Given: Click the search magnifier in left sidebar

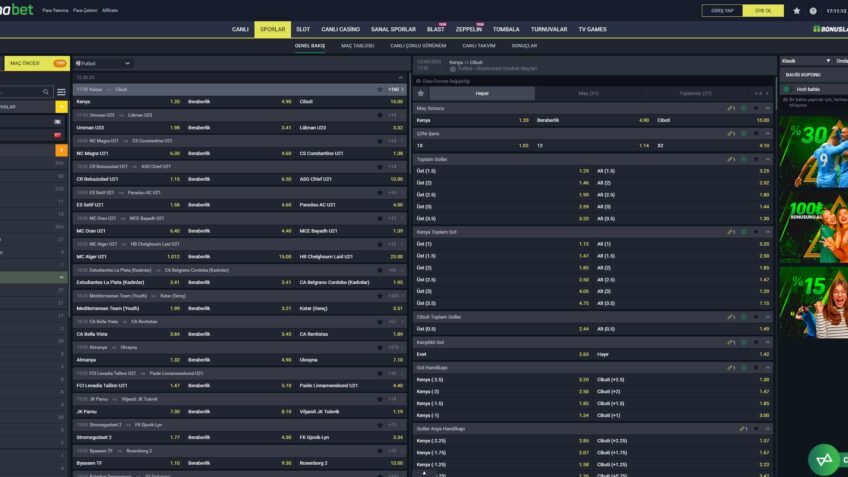Looking at the screenshot, I should point(46,92).
